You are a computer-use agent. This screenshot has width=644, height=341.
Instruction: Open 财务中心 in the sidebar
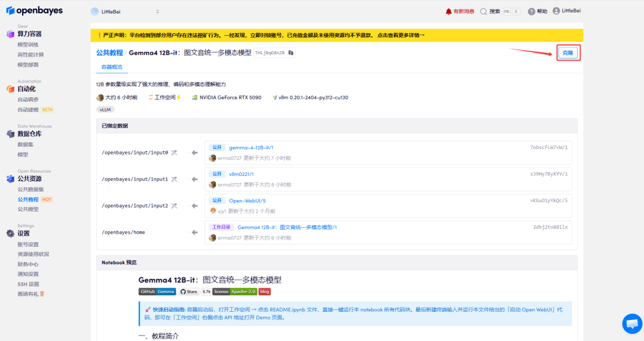[28, 264]
